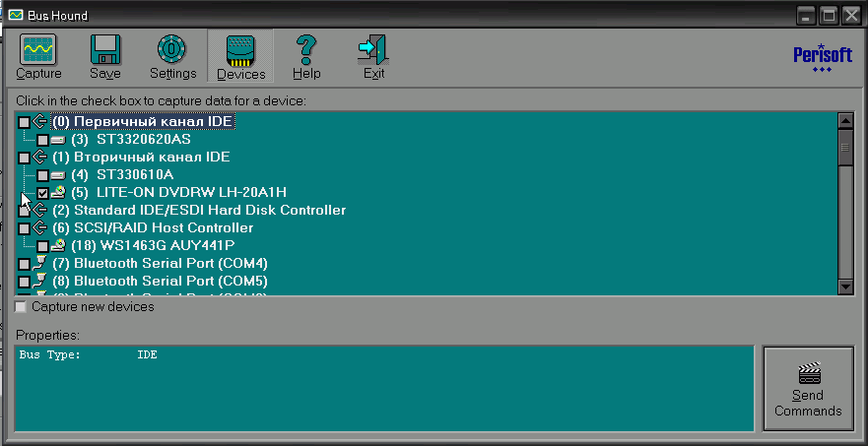Click optical drive icon of LITE-ON DVDRW

[x=58, y=193]
